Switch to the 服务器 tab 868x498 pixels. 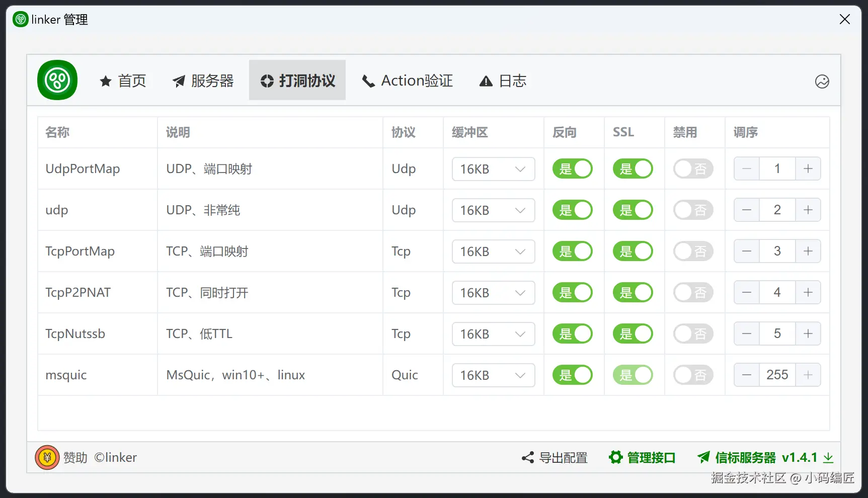coord(203,80)
